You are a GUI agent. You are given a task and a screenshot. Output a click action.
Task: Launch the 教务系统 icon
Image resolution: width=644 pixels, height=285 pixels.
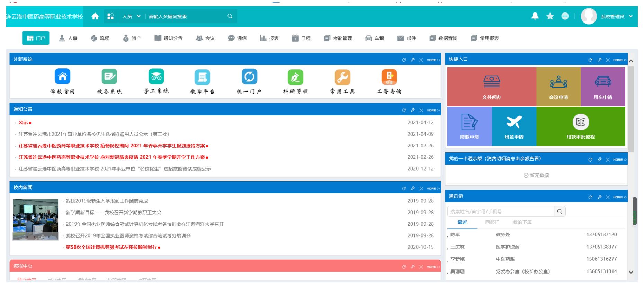(x=109, y=77)
